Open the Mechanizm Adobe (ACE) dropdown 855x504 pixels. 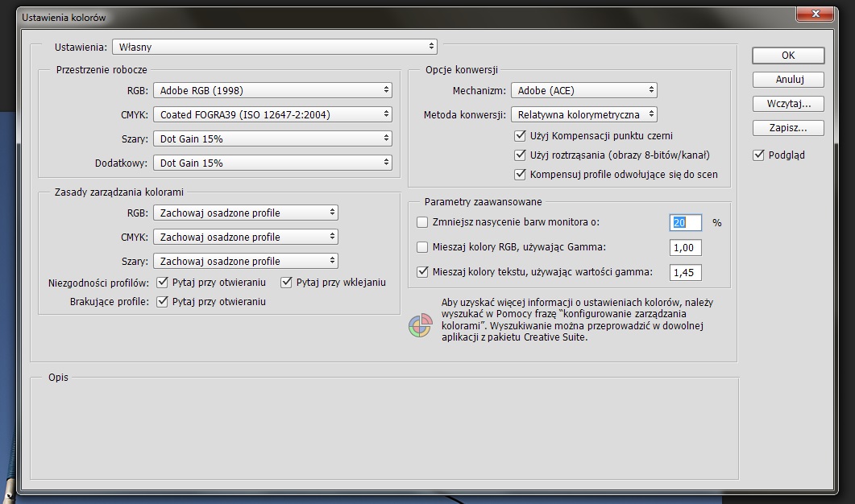[584, 91]
